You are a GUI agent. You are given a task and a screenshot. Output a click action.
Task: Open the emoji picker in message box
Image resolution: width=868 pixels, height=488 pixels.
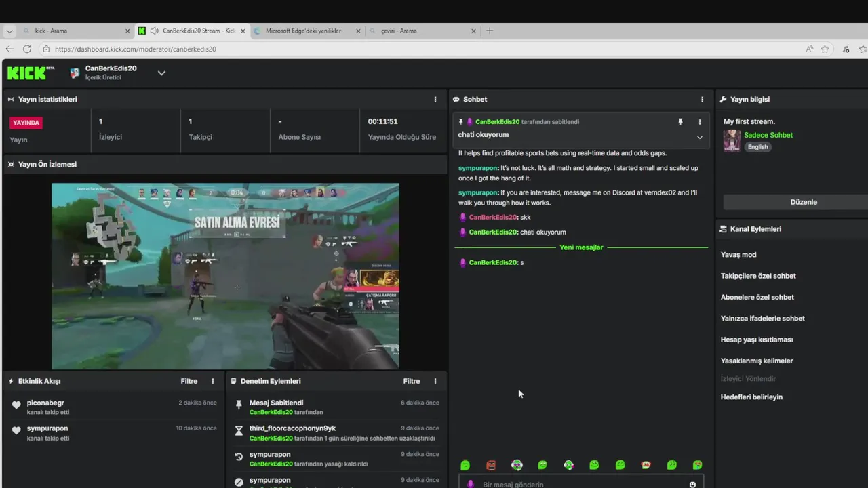click(692, 485)
